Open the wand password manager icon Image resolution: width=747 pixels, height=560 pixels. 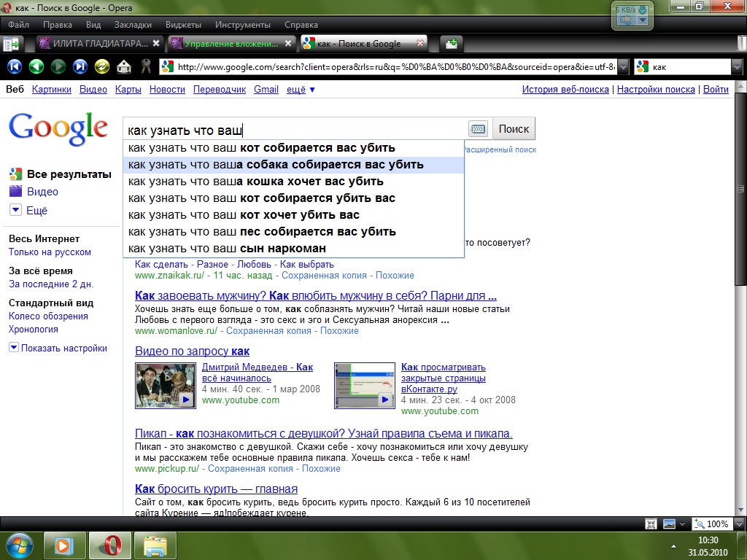click(146, 67)
